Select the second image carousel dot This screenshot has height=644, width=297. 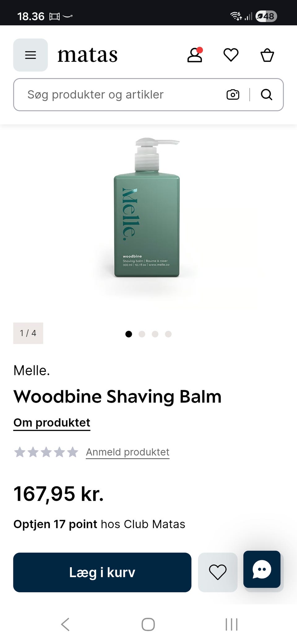(142, 334)
